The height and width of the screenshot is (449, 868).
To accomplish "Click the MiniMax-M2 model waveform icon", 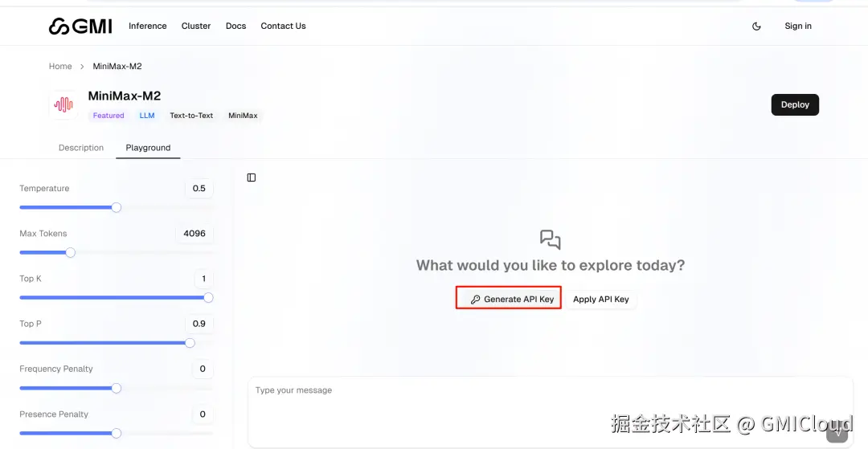I will [63, 104].
